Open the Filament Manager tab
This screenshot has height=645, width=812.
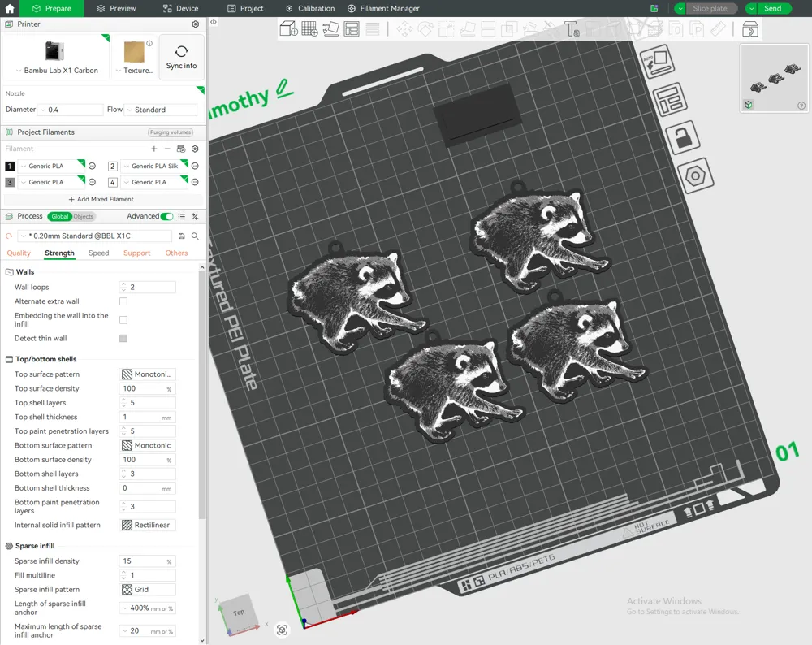(383, 8)
